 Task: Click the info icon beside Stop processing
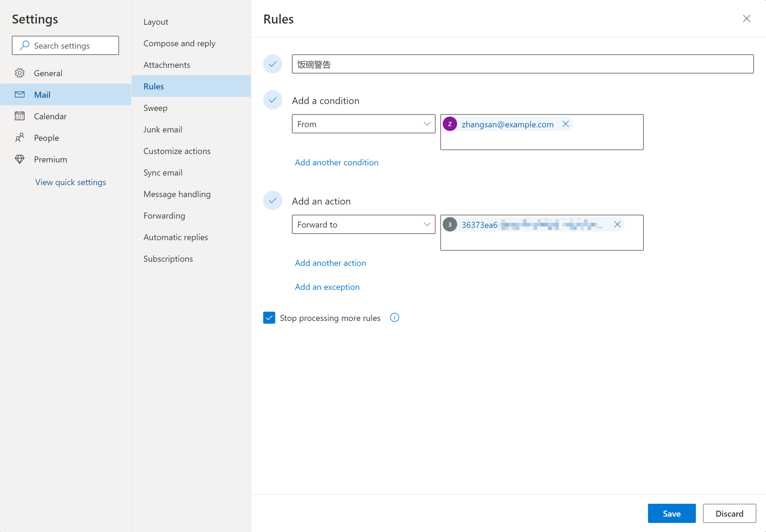(394, 318)
